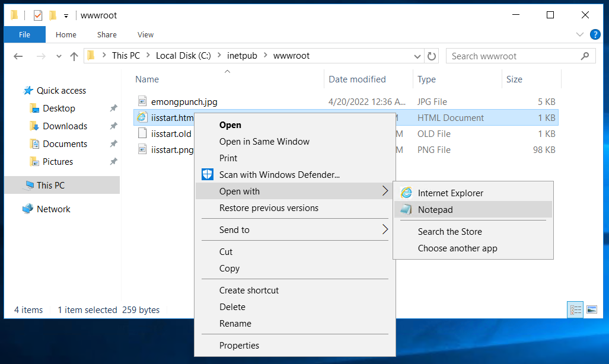This screenshot has width=609, height=364.
Task: Open Desktop in navigation pane
Action: click(59, 108)
